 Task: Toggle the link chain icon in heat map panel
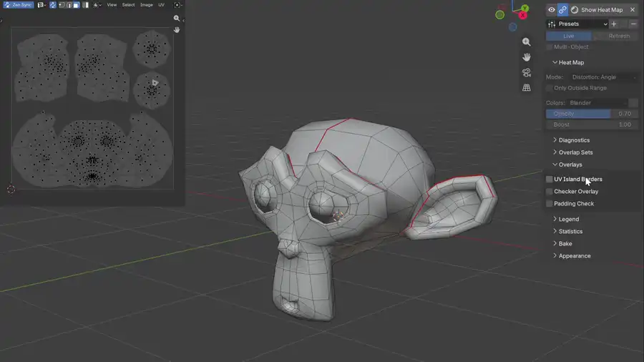[x=562, y=10]
